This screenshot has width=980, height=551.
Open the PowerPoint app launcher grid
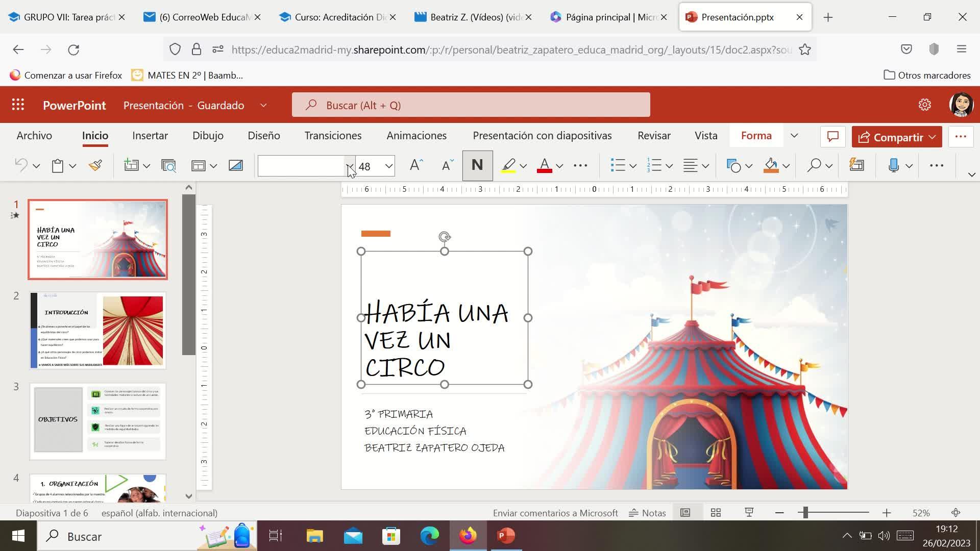[18, 105]
